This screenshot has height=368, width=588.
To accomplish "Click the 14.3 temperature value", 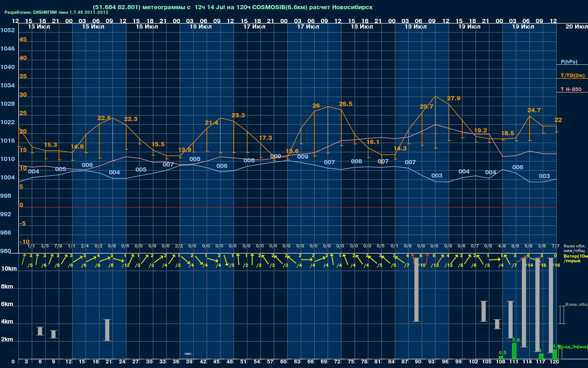I will (400, 149).
